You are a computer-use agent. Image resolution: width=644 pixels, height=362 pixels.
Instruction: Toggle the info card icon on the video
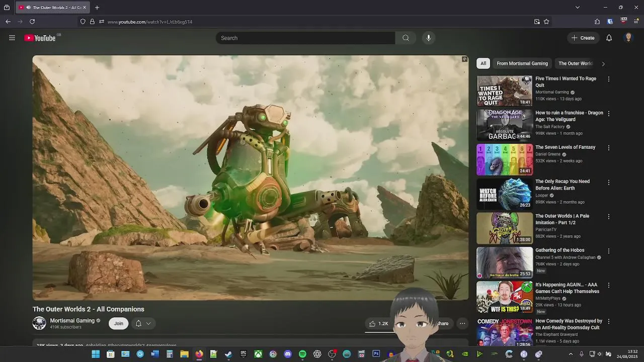click(x=464, y=59)
